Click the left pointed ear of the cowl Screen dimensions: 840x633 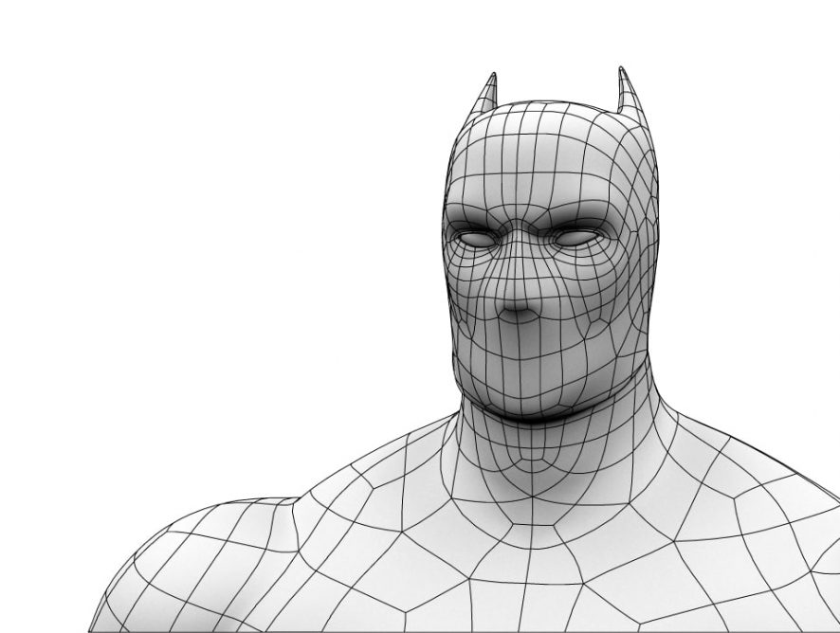click(x=488, y=93)
